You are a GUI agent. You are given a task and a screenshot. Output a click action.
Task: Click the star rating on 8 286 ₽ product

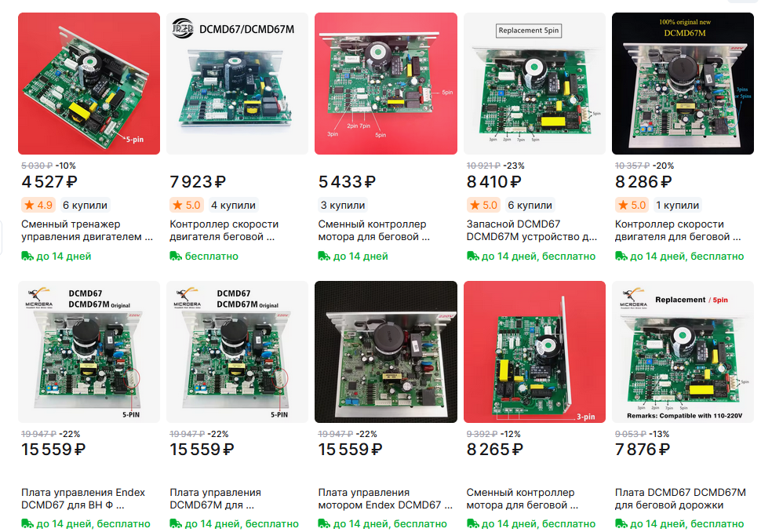[x=632, y=205]
